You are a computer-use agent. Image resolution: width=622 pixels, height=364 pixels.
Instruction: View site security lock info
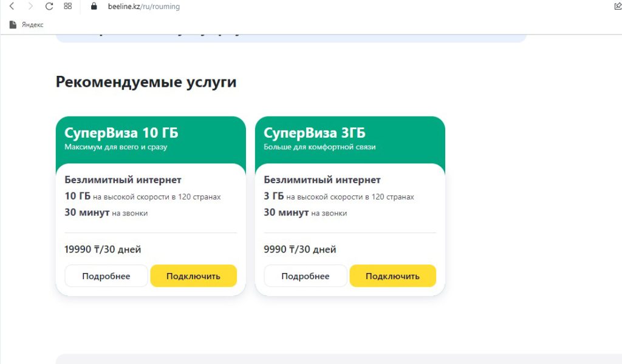point(94,6)
